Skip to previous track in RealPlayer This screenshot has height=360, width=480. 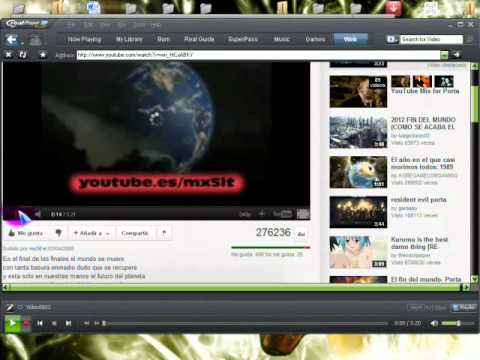point(40,323)
